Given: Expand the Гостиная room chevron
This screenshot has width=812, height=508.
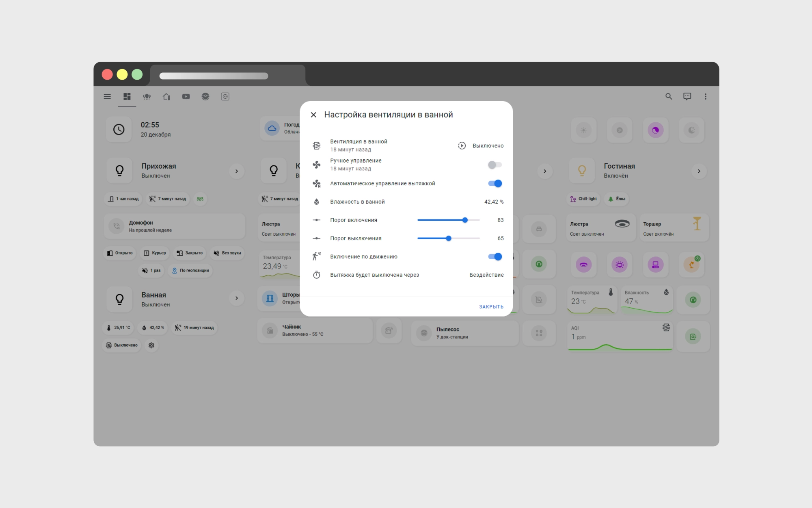Looking at the screenshot, I should pos(699,172).
